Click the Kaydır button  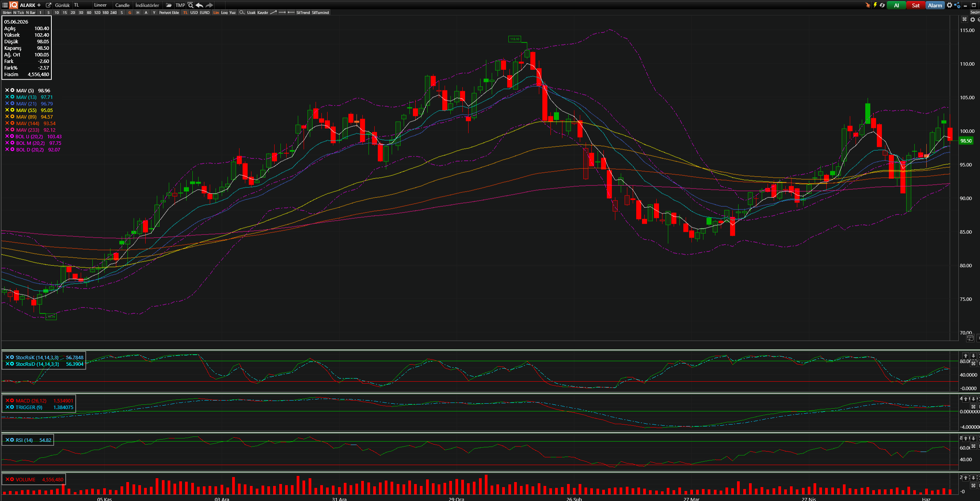tap(263, 12)
